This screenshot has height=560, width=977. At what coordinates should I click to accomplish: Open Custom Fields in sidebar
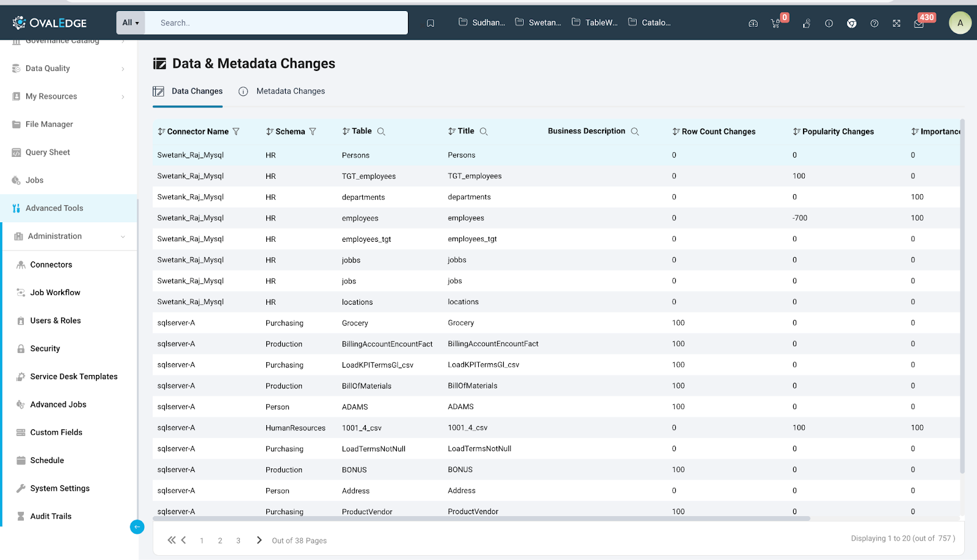click(x=56, y=432)
